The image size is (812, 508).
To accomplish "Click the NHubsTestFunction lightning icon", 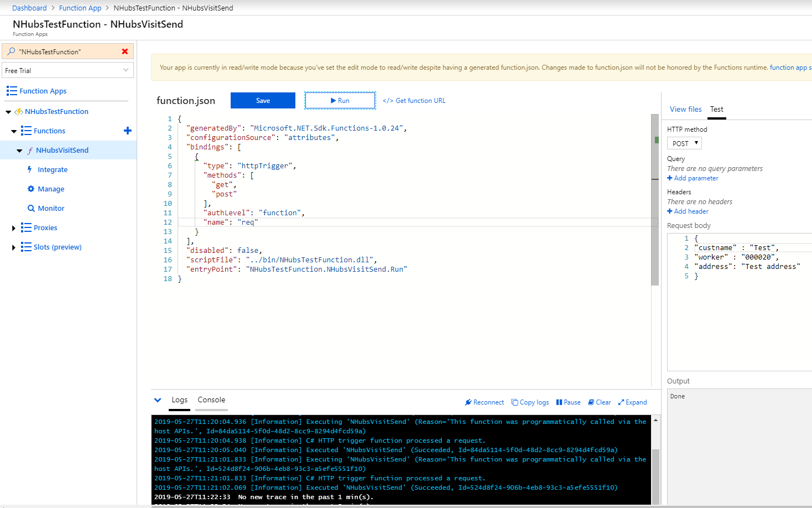I will tap(19, 111).
